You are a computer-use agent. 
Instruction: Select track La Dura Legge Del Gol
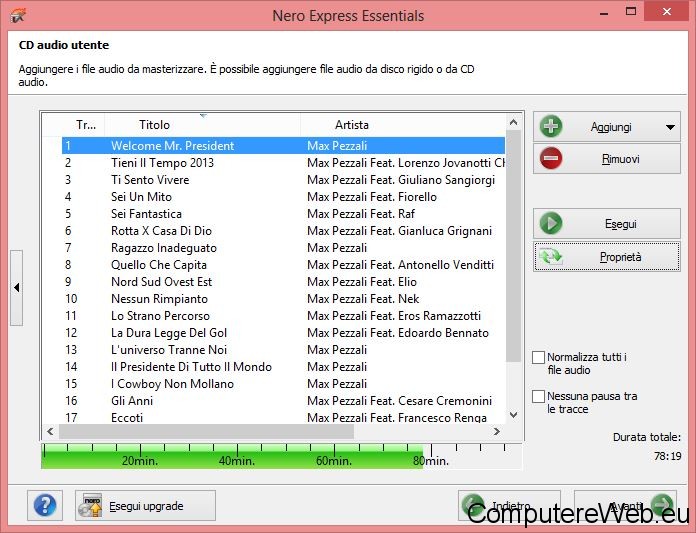[x=283, y=333]
